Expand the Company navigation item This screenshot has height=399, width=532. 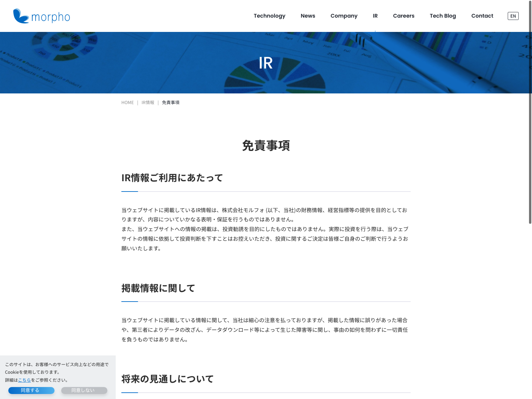coord(344,16)
